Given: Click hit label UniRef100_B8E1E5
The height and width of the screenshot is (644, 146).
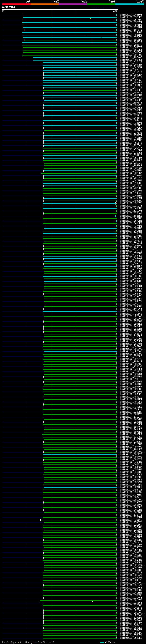Looking at the screenshot, I should [x=131, y=216].
